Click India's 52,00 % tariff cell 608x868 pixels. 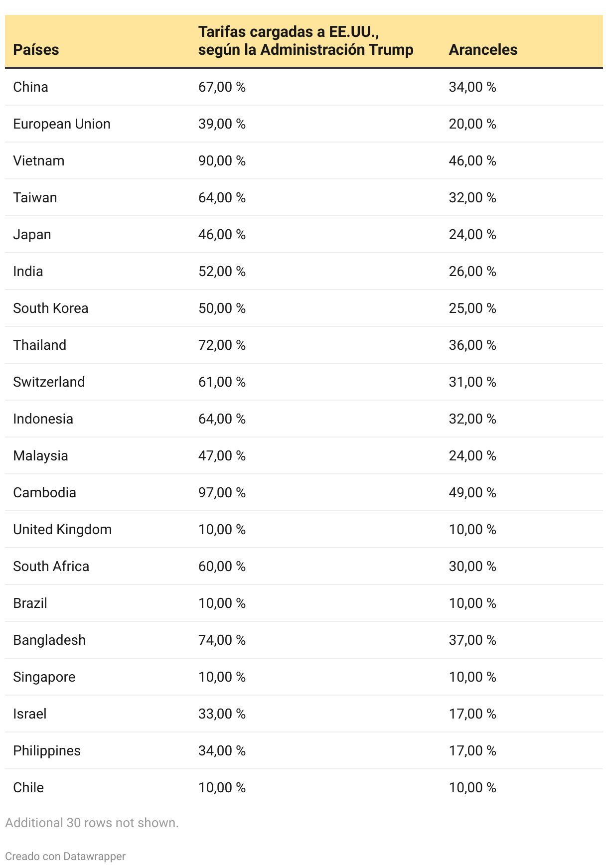[x=222, y=272]
